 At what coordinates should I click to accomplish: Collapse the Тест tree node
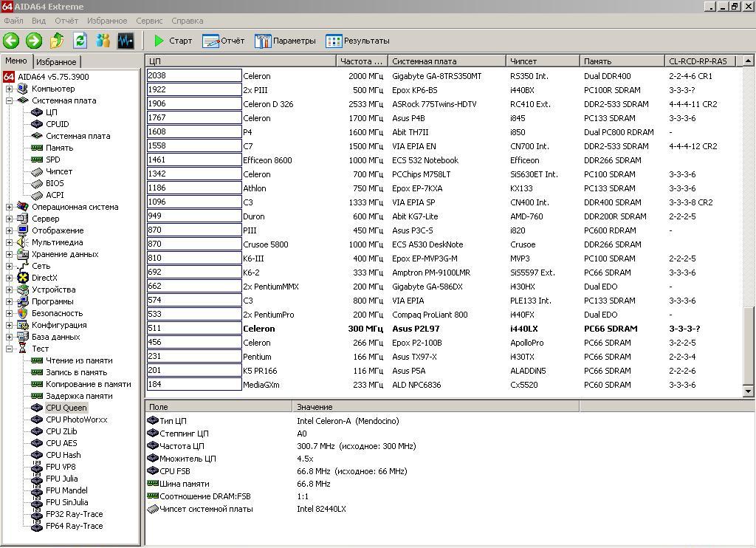tap(9, 349)
